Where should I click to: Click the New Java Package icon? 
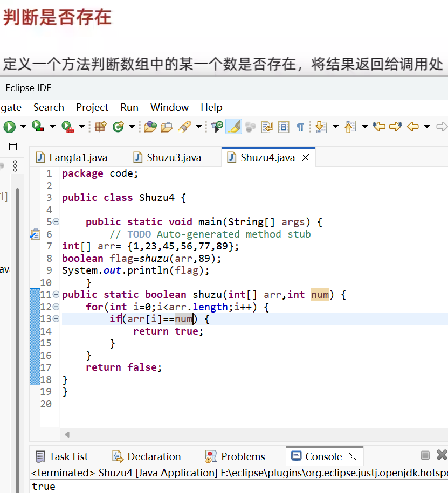(101, 127)
